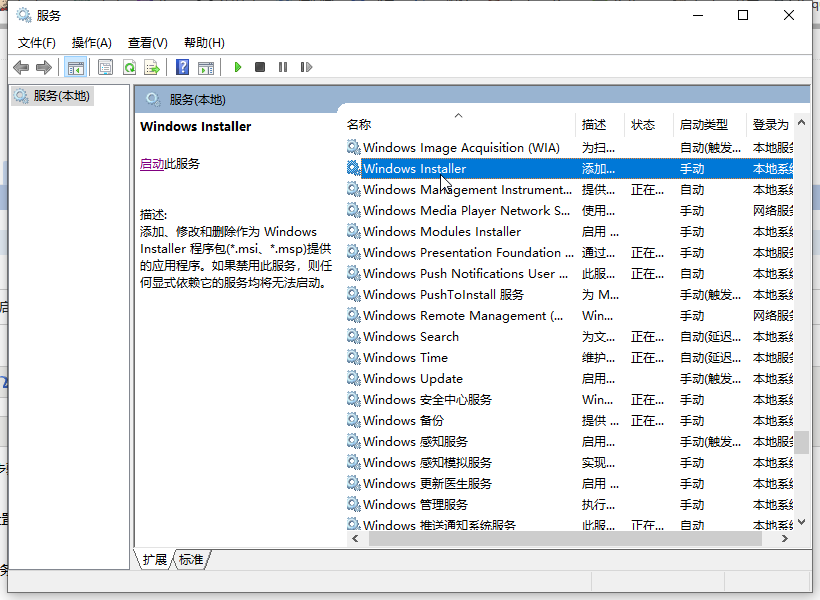Open the 查看(V) menu
Viewport: 820px width, 600px height.
coord(147,43)
